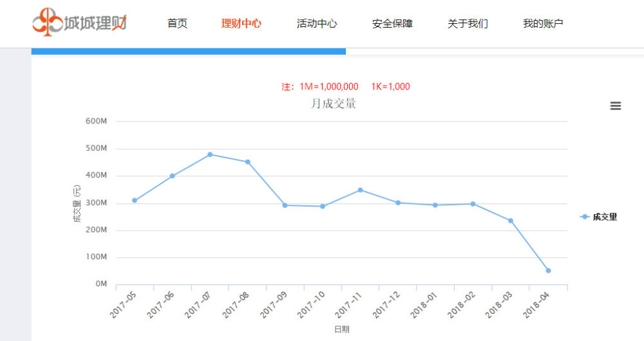Select the 2017-05 data point

(135, 200)
